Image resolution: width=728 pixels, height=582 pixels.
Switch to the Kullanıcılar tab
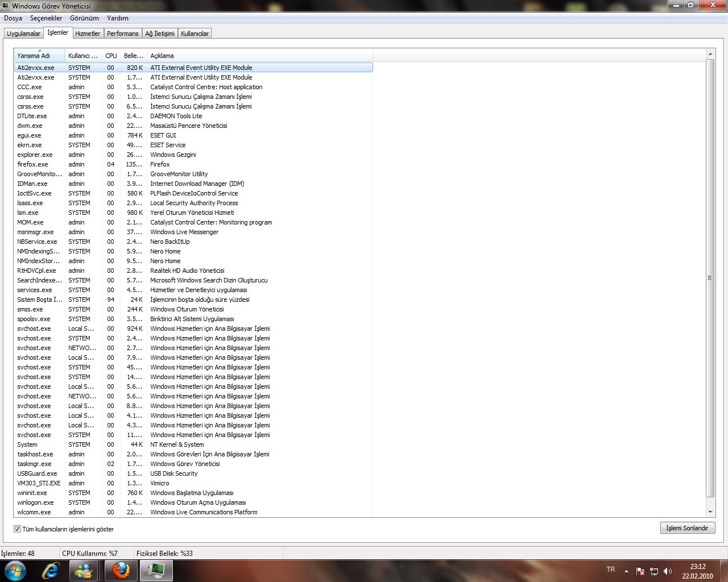[x=195, y=34]
